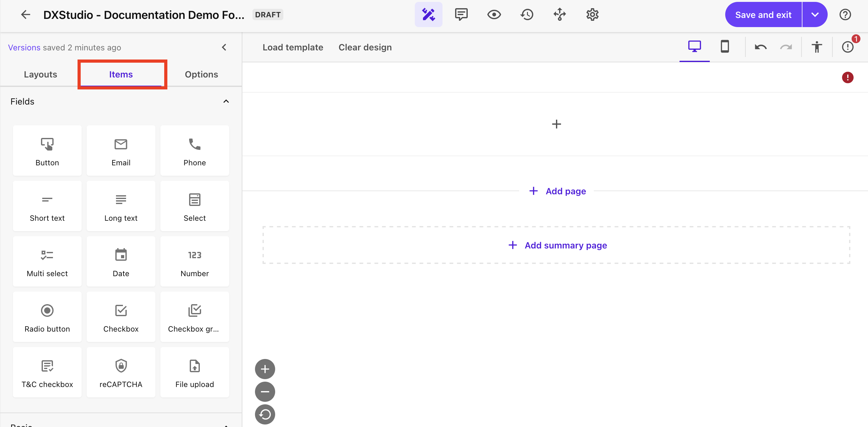The image size is (868, 427).
Task: Select the magic styling tool icon
Action: (428, 14)
